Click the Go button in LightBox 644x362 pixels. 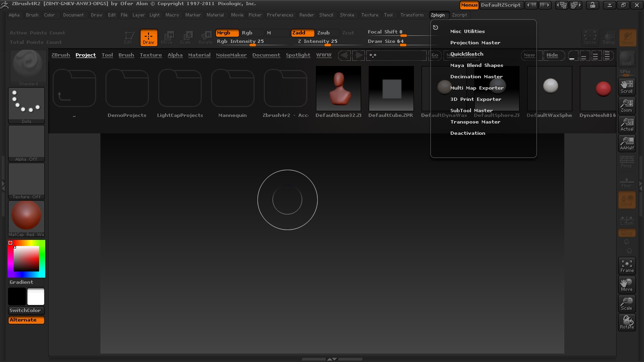pyautogui.click(x=435, y=55)
